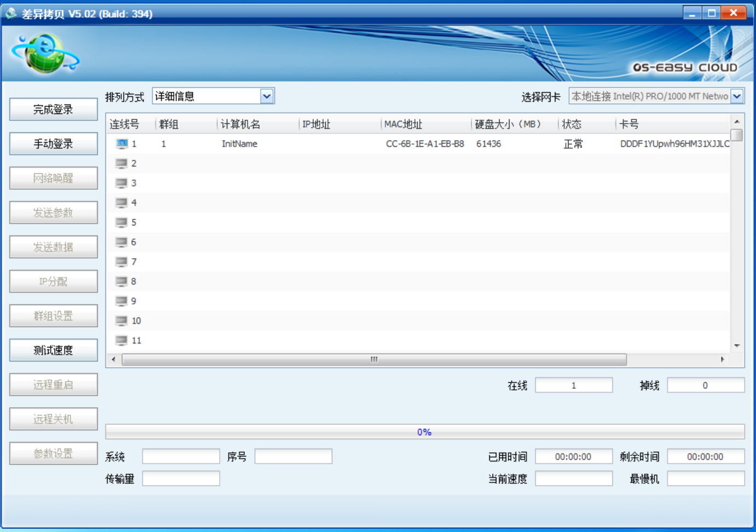This screenshot has width=756, height=532.
Task: Click the vertical scrollbar down arrow
Action: click(737, 346)
